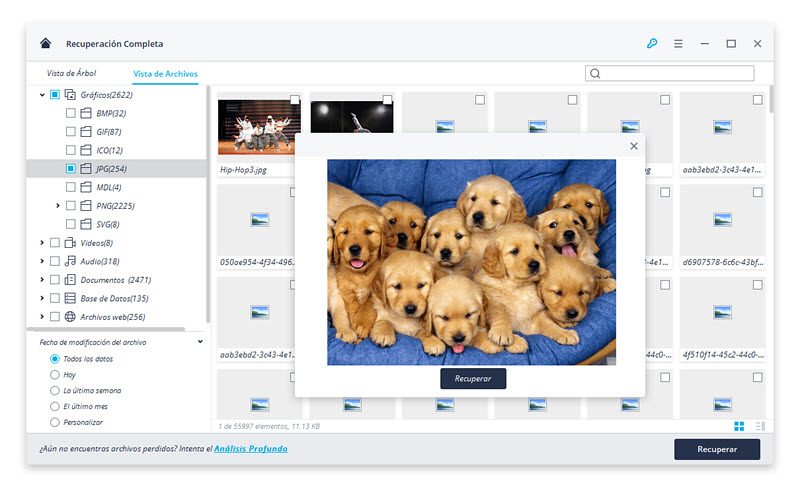Click the MDL(4) file type icon
This screenshot has width=800, height=493.
[86, 187]
